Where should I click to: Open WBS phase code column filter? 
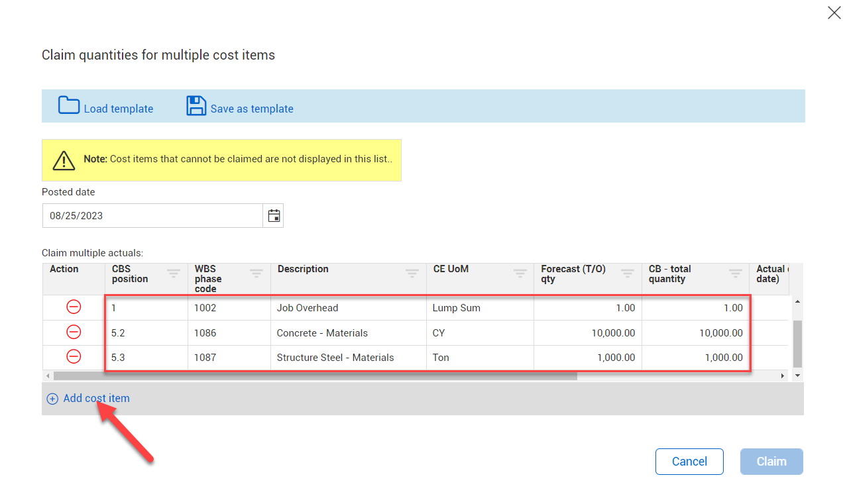(x=256, y=273)
